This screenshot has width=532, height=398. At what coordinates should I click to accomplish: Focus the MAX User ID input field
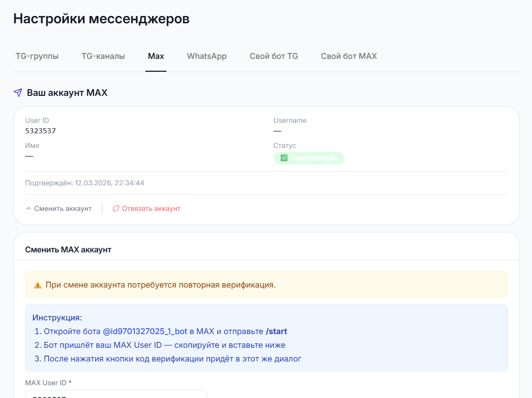tap(116, 394)
